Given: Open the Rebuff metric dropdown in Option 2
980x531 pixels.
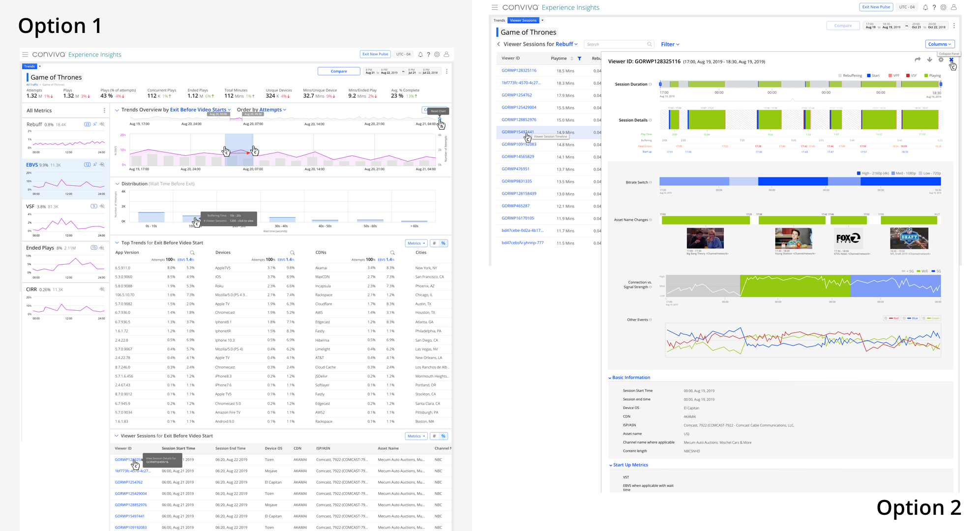Looking at the screenshot, I should (567, 44).
